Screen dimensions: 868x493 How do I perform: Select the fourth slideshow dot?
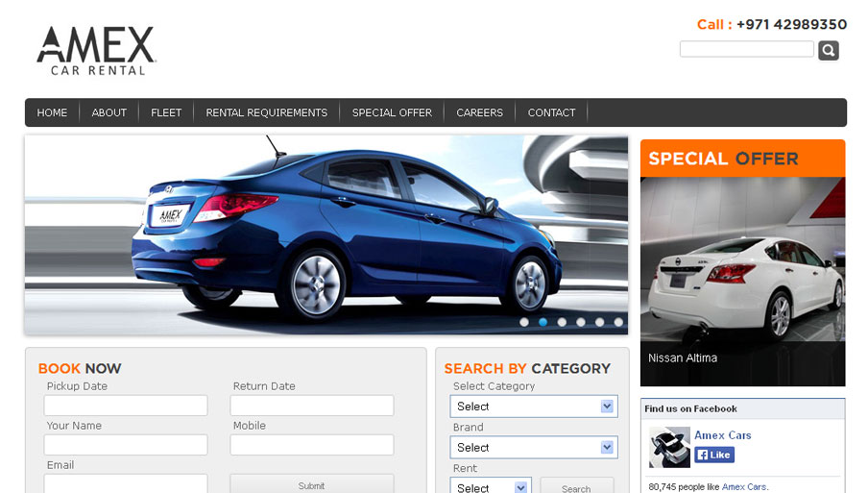tap(581, 322)
